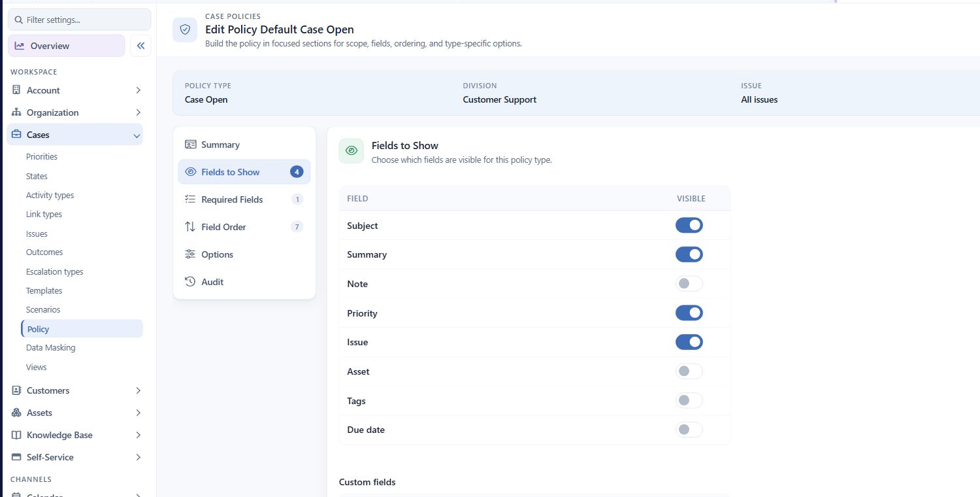
Task: Open Escalation types settings
Action: pos(55,271)
